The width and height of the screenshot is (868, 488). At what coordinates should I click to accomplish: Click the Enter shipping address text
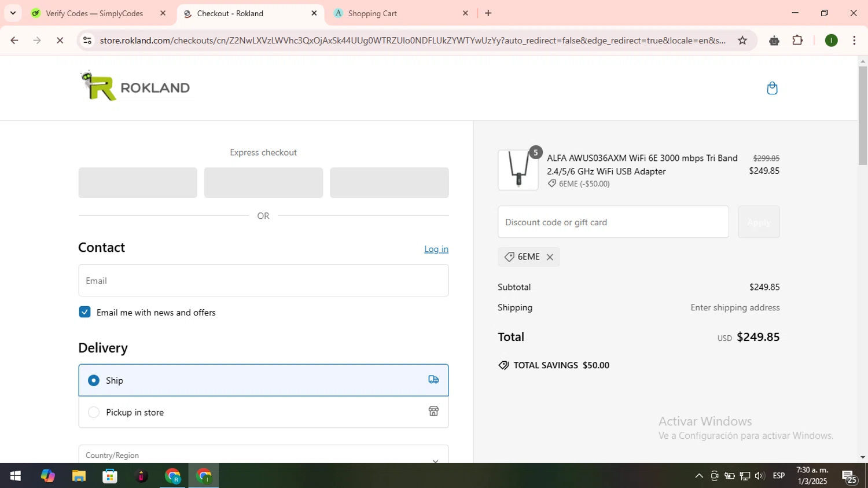click(x=735, y=307)
